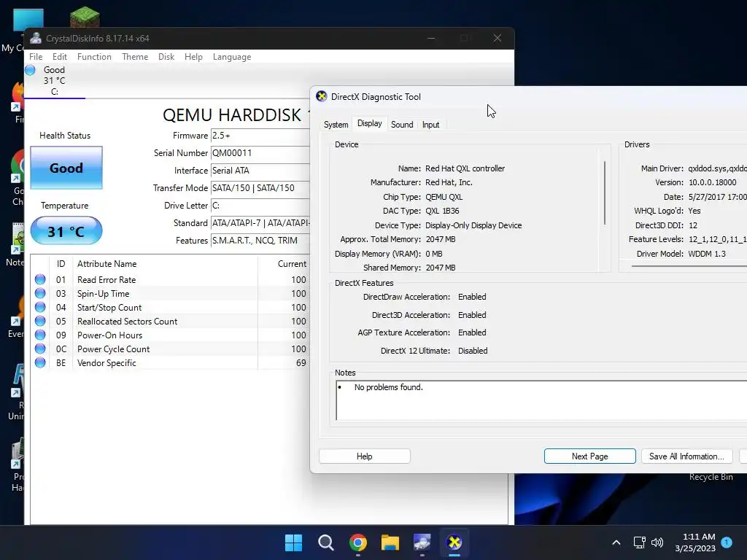This screenshot has height=560, width=747.
Task: Open volume control tray icon
Action: 657,542
